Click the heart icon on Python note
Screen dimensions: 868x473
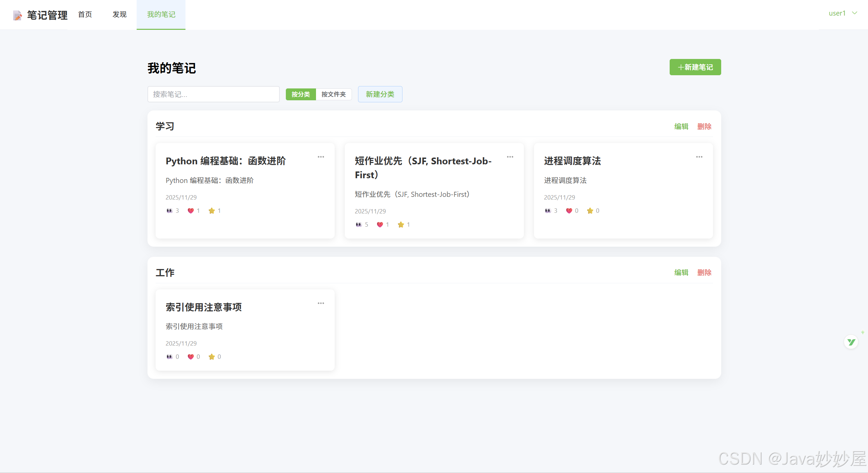[191, 211]
